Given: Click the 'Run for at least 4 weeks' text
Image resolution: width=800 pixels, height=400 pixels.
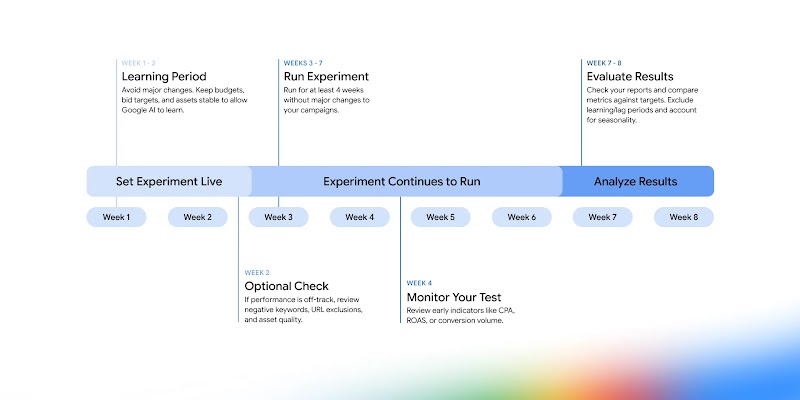Looking at the screenshot, I should click(x=327, y=100).
